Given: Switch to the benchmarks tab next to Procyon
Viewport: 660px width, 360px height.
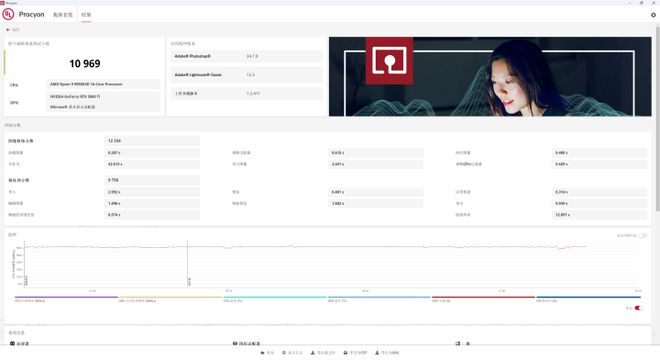Looking at the screenshot, I should click(63, 15).
